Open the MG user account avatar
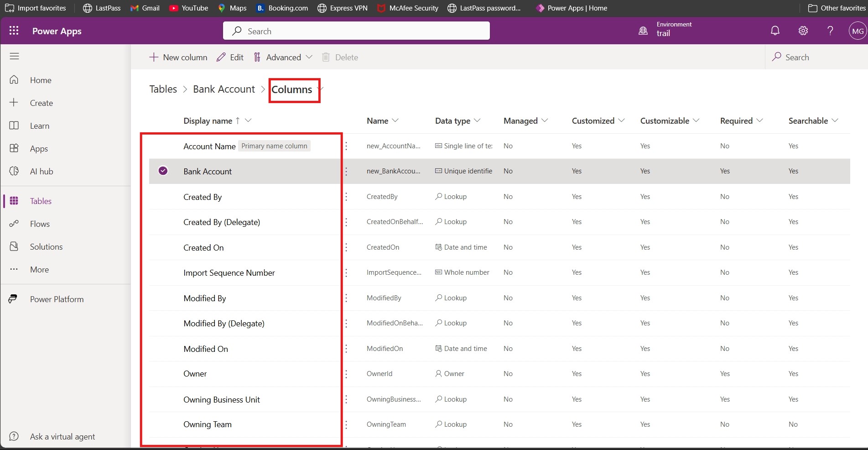Screen dimensions: 868x450 [858, 31]
